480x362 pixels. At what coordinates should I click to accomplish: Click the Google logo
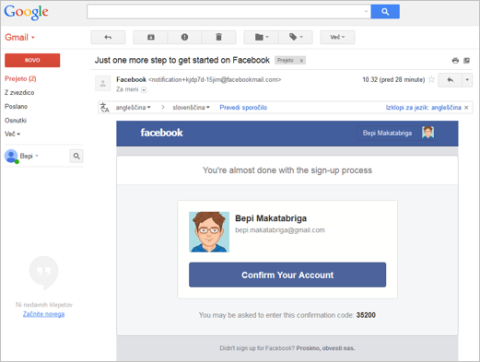pyautogui.click(x=26, y=12)
